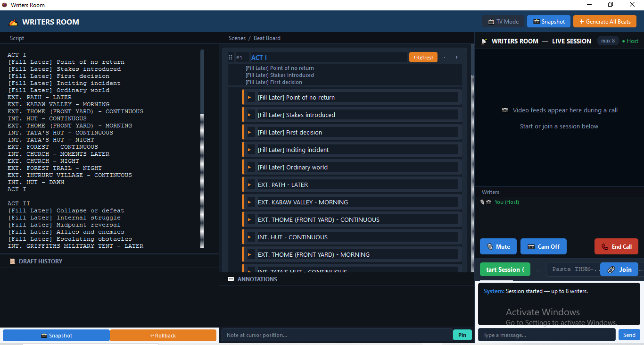Click the System session started message
Screen dimensions: 644x345
(x=536, y=291)
